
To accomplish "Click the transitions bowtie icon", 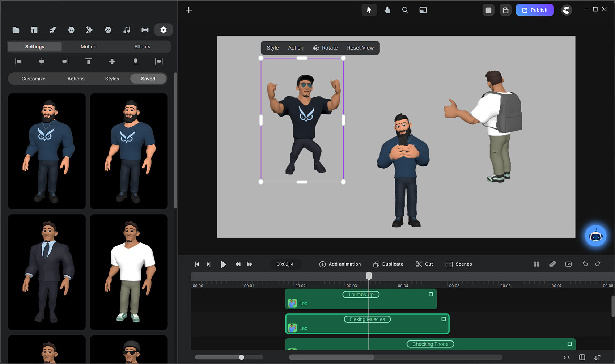I will (x=145, y=30).
